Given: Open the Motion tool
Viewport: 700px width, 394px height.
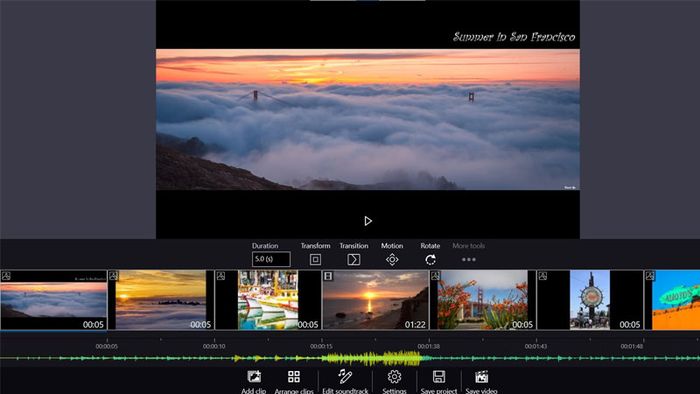Looking at the screenshot, I should [392, 260].
